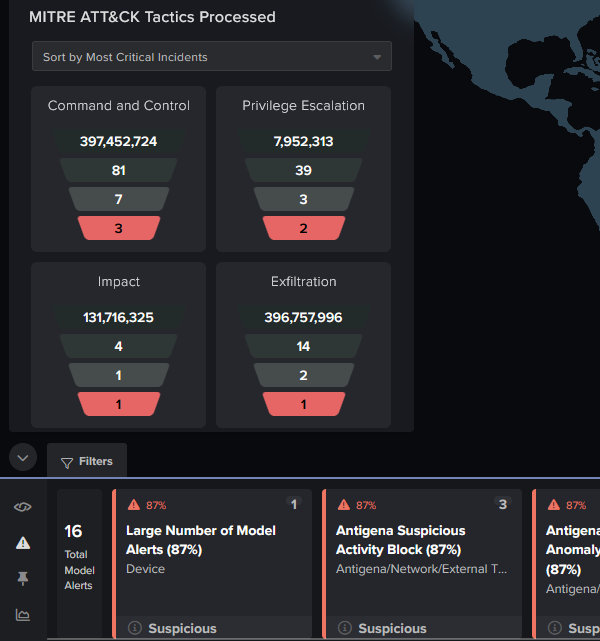This screenshot has height=641, width=600.
Task: Click the MITRE ATT&CK Tactics Processed heading
Action: point(152,17)
